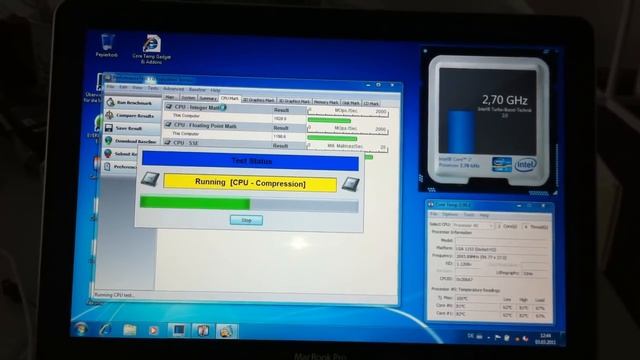Open the Windows Start menu orb

[81, 328]
